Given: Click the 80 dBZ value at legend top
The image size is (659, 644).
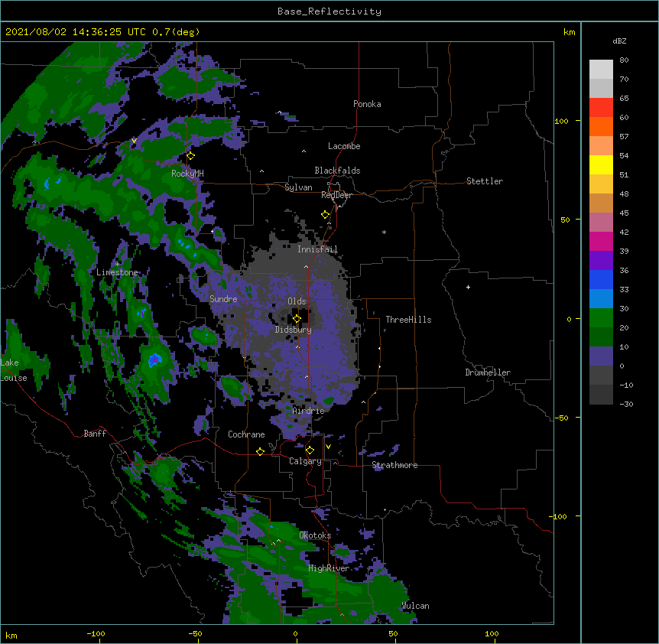Looking at the screenshot, I should point(624,60).
